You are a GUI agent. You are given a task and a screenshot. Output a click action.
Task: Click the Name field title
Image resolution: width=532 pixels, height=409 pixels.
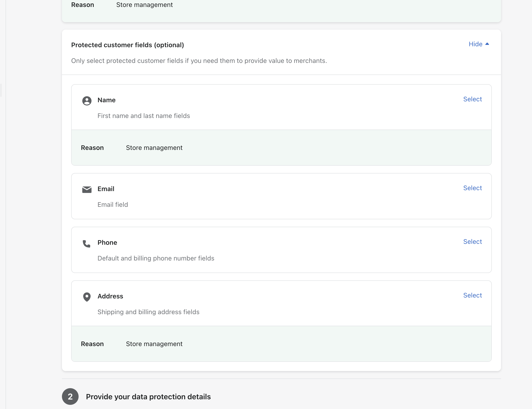[107, 100]
